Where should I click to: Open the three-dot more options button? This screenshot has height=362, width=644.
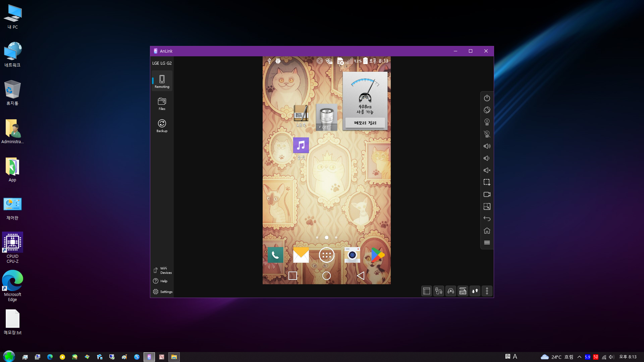point(487,291)
